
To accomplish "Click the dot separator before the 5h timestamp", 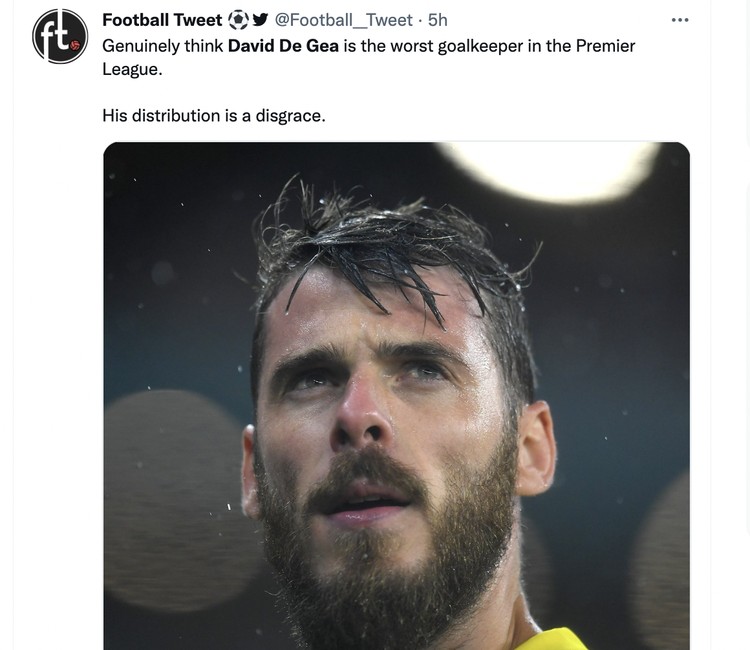I will (420, 20).
